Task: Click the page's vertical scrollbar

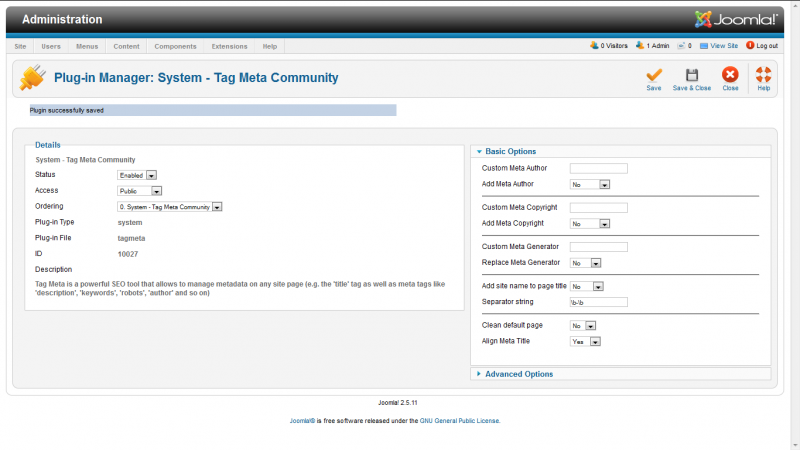Action: point(795,224)
